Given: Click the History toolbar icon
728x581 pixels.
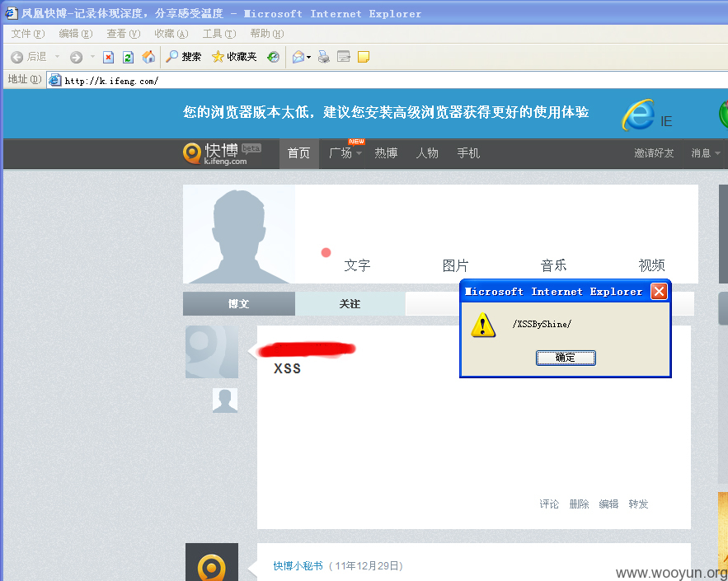Looking at the screenshot, I should 273,57.
